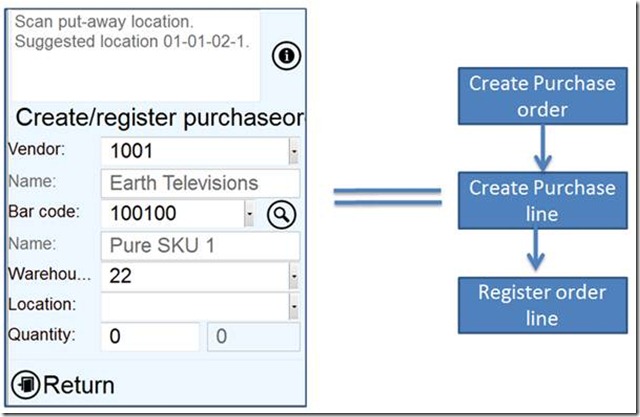The width and height of the screenshot is (640, 417).
Task: Select the Pure SKU 1 name field
Action: coord(201,245)
